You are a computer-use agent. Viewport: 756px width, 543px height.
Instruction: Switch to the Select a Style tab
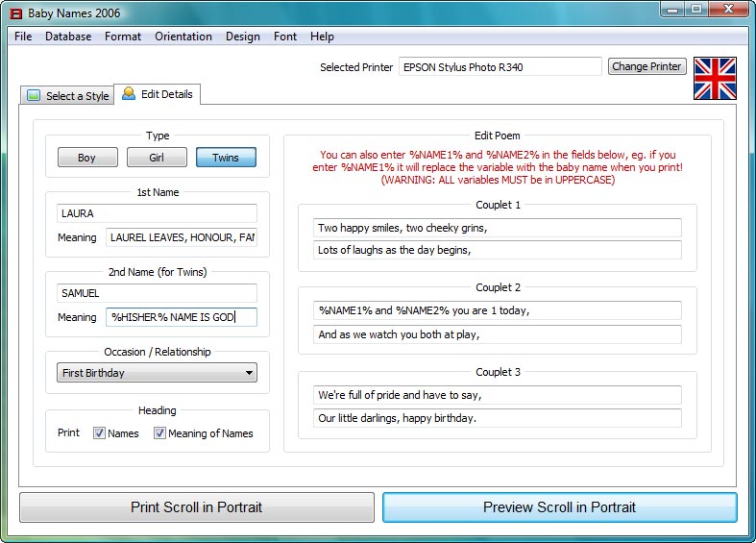click(x=67, y=95)
